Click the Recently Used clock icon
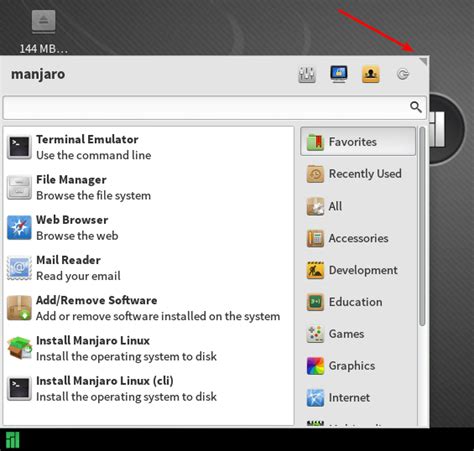Viewport: 474px width, 451px height. tap(315, 174)
